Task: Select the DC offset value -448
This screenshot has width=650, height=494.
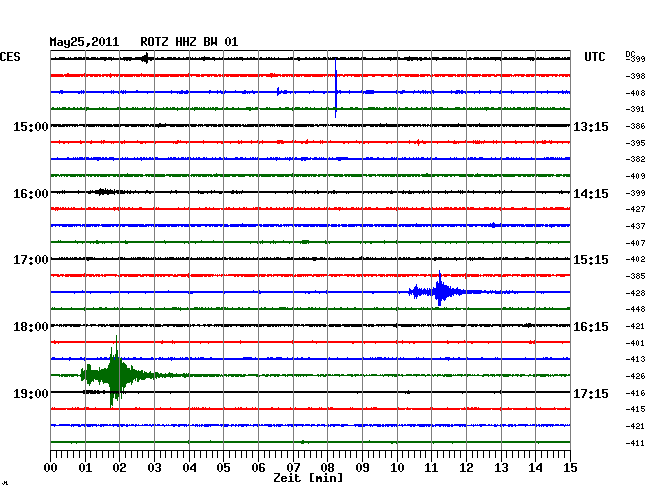Action: pos(635,309)
